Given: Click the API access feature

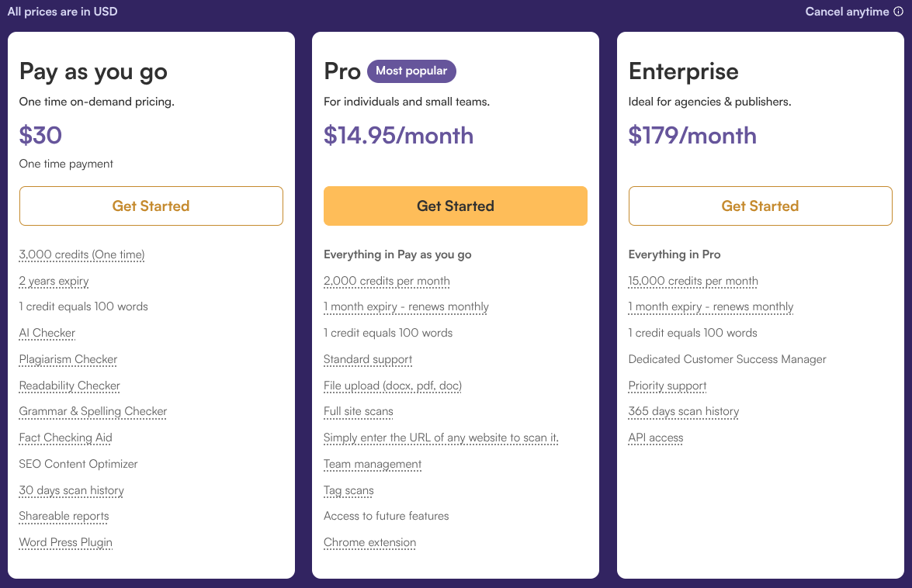Looking at the screenshot, I should click(x=656, y=438).
